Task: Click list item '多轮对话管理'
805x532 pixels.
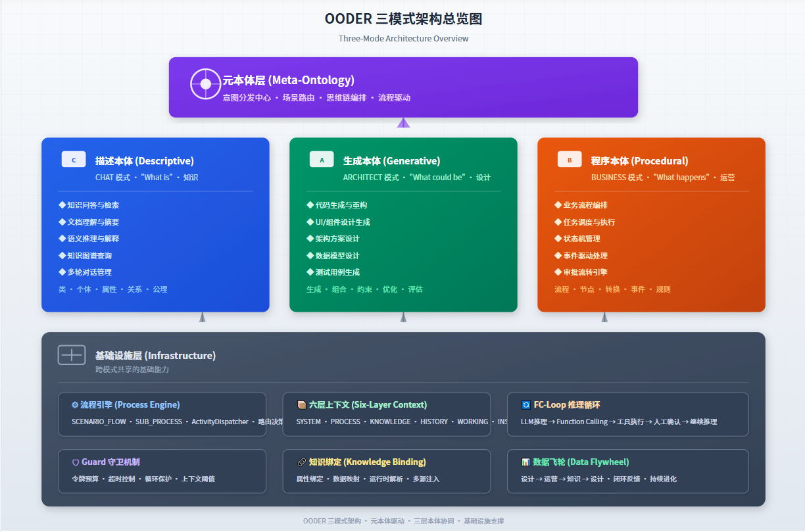Action: click(x=85, y=272)
